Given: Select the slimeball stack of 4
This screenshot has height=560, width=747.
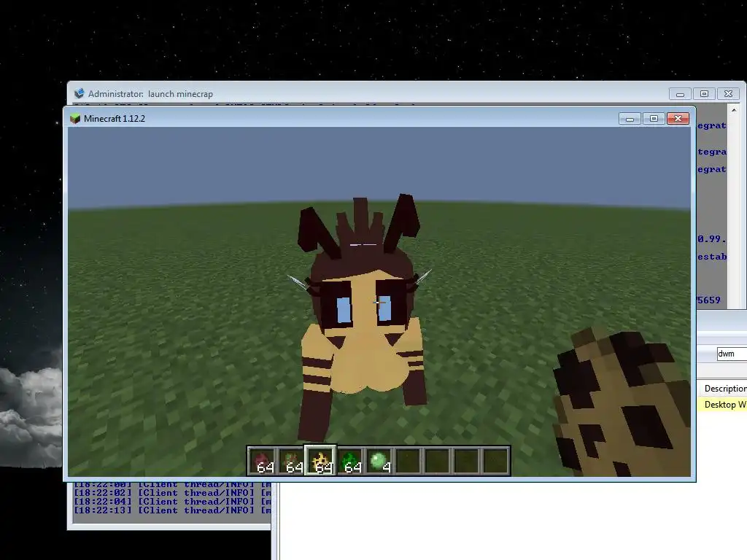Looking at the screenshot, I should (x=379, y=461).
